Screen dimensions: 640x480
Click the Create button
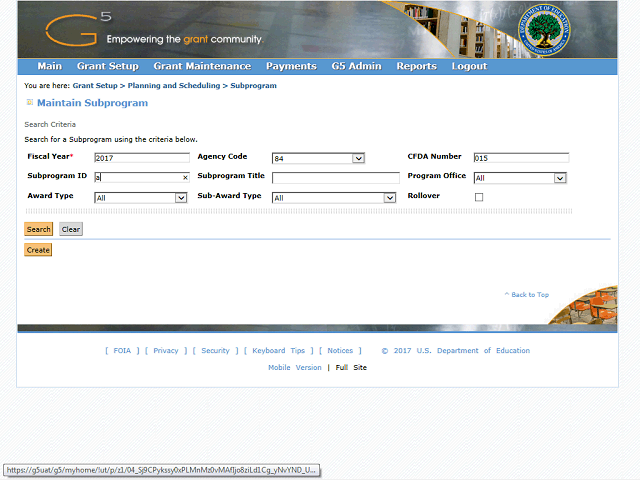point(38,250)
